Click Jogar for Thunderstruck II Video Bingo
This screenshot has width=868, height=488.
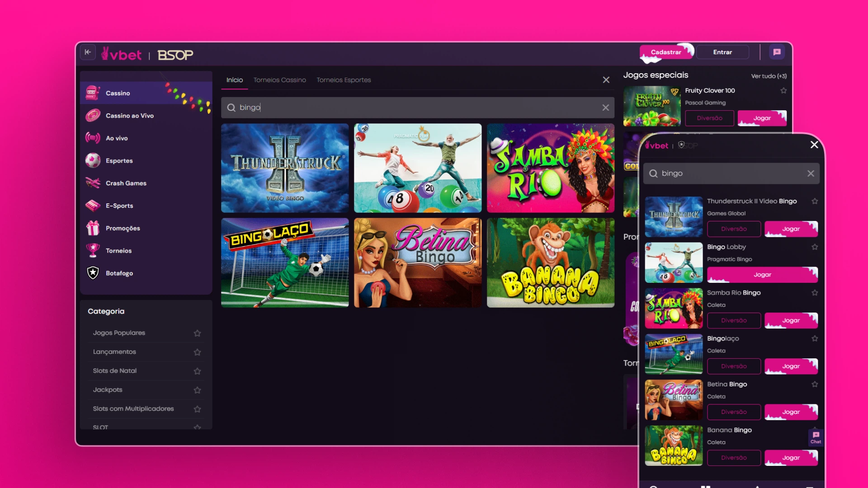(x=791, y=229)
